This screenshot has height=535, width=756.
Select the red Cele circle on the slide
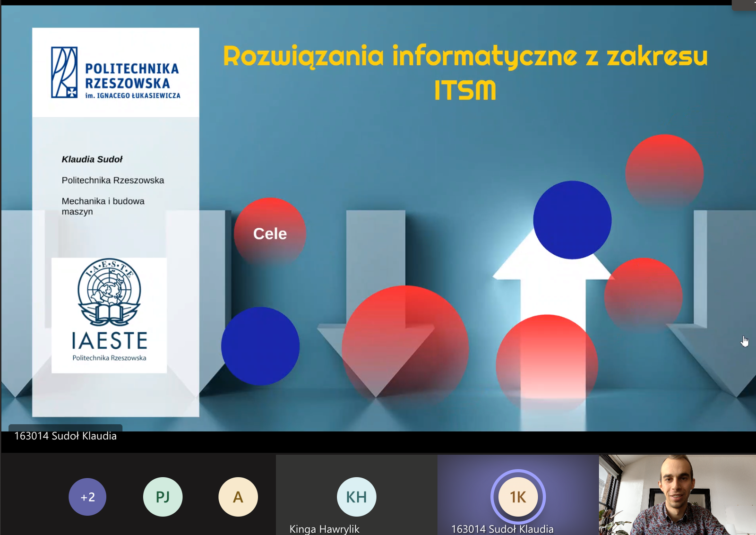(270, 233)
